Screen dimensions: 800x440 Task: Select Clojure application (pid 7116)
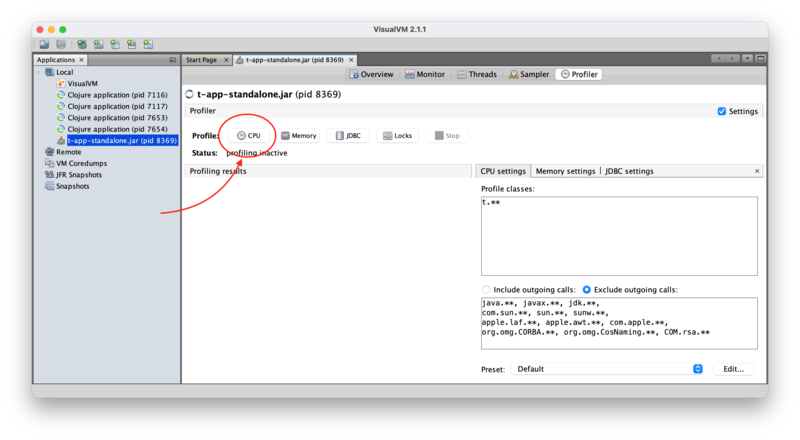pyautogui.click(x=112, y=95)
